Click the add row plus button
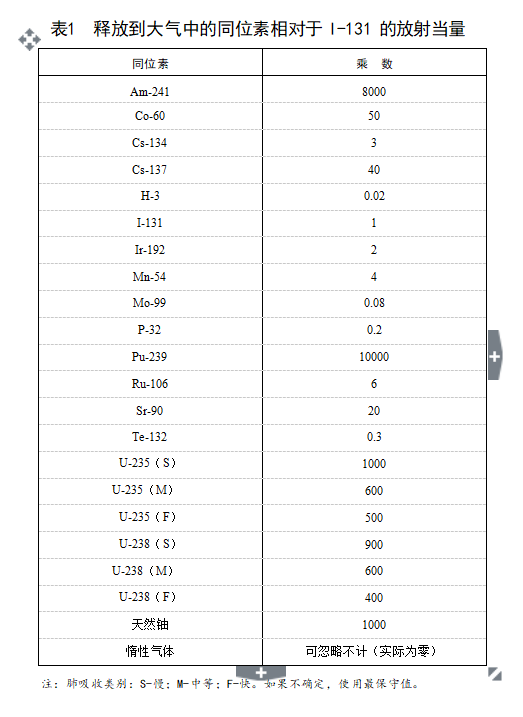 [261, 673]
